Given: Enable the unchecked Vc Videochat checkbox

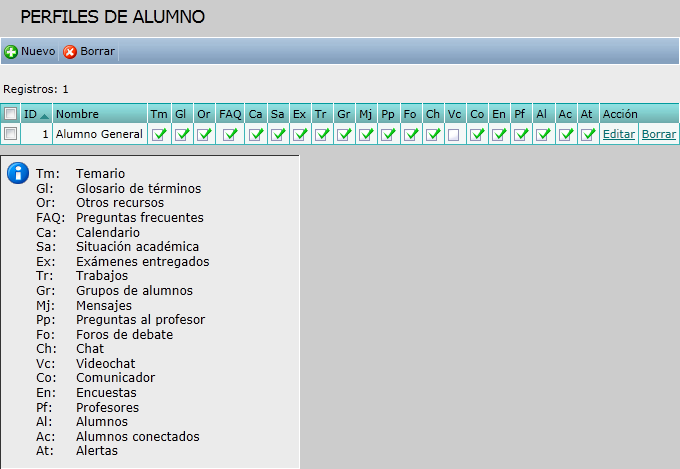Looking at the screenshot, I should [x=454, y=135].
